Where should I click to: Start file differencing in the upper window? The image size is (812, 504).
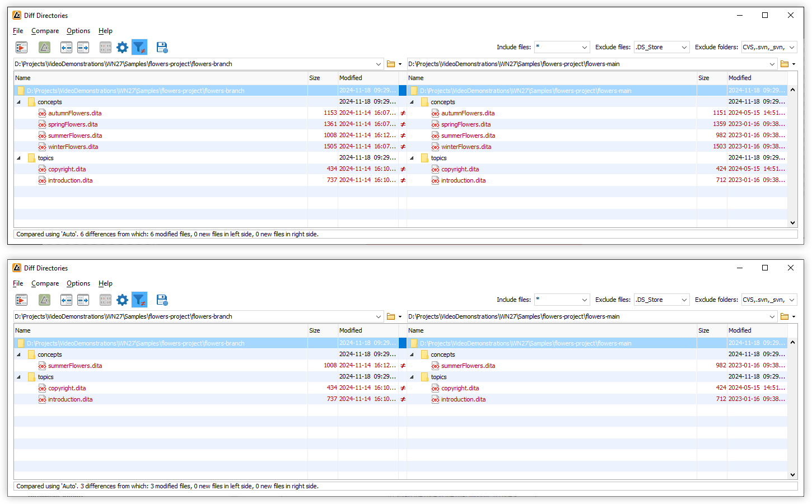44,48
